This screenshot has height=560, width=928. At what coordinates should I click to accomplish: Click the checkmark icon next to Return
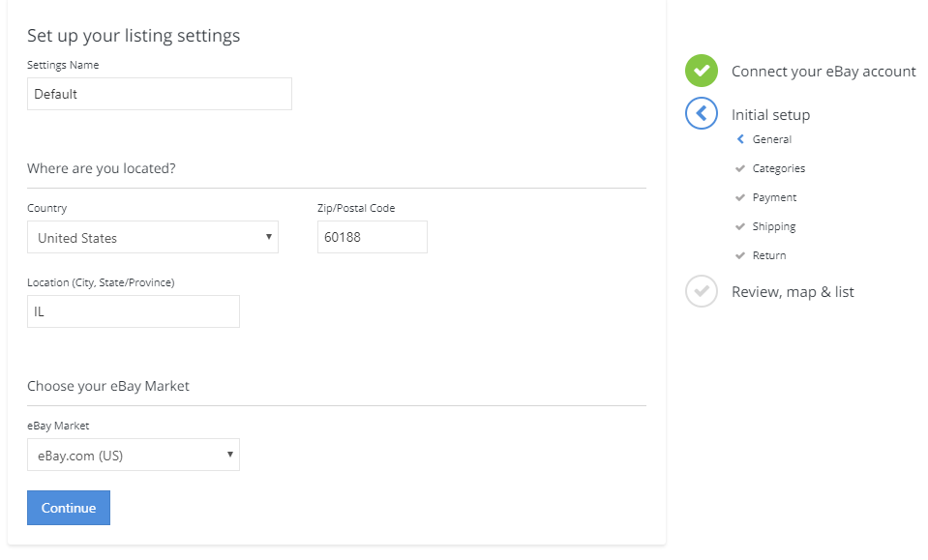(x=740, y=255)
